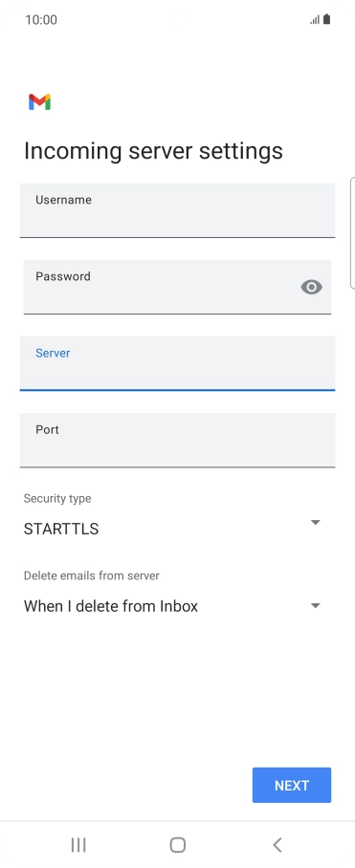Click into the Server input field
Viewport: 355px width, 868px height.
click(x=177, y=363)
